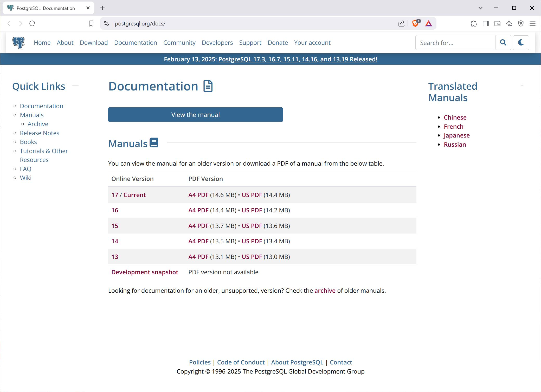The width and height of the screenshot is (541, 392).
Task: Bookmark this page via the bookmark icon
Action: pyautogui.click(x=91, y=23)
